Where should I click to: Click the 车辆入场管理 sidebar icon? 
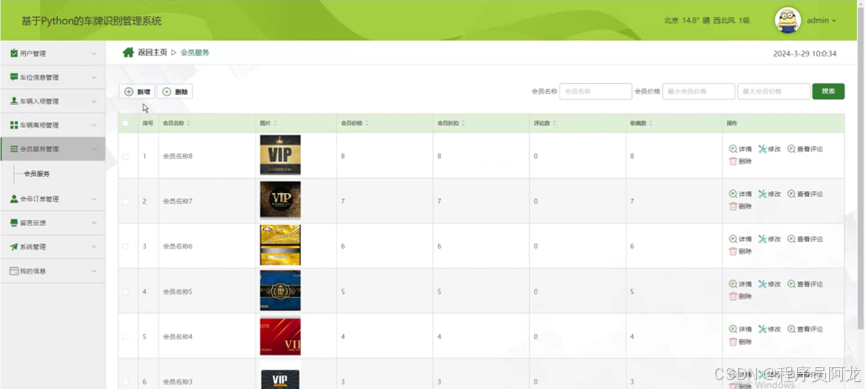coord(14,102)
